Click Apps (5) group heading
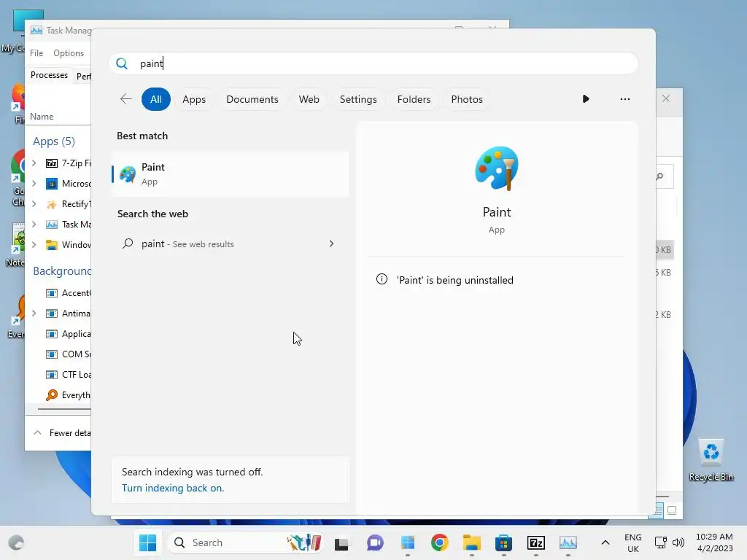The height and width of the screenshot is (560, 747). click(x=54, y=141)
